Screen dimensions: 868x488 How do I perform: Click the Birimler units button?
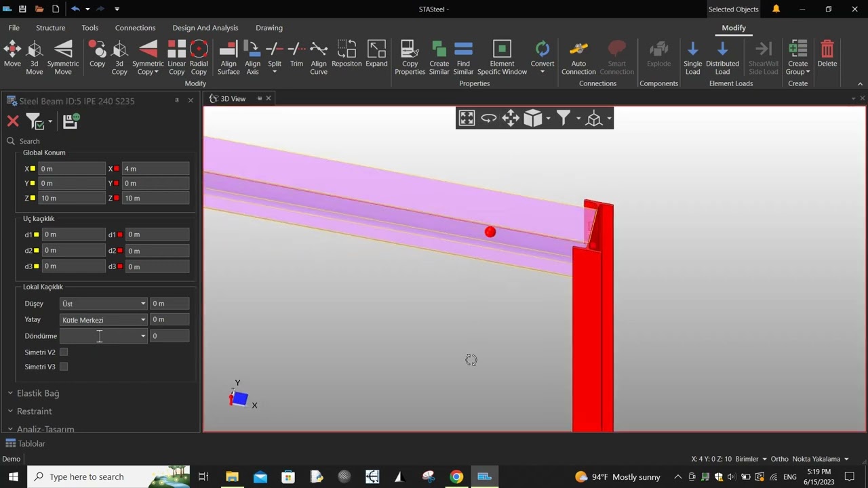751,459
